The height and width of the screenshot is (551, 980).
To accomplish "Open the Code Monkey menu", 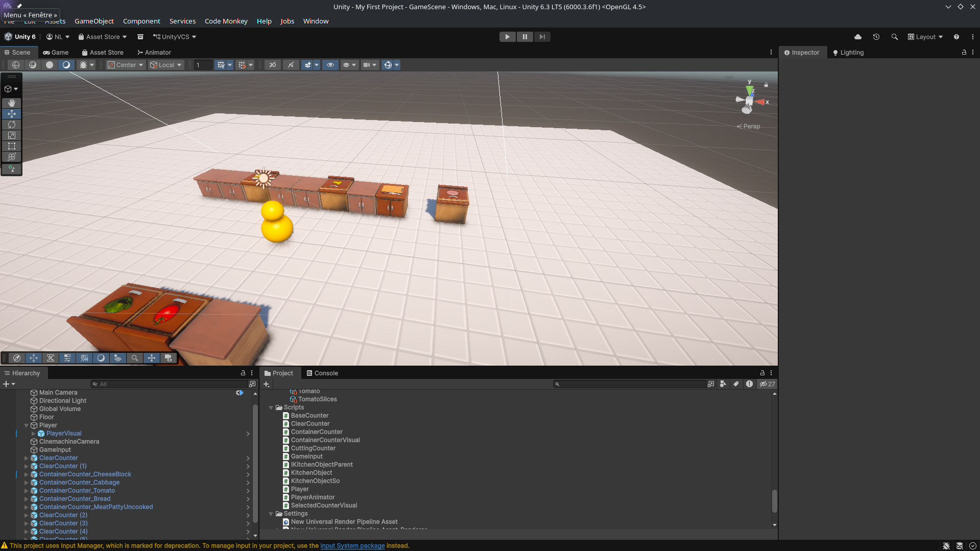I will [x=226, y=21].
